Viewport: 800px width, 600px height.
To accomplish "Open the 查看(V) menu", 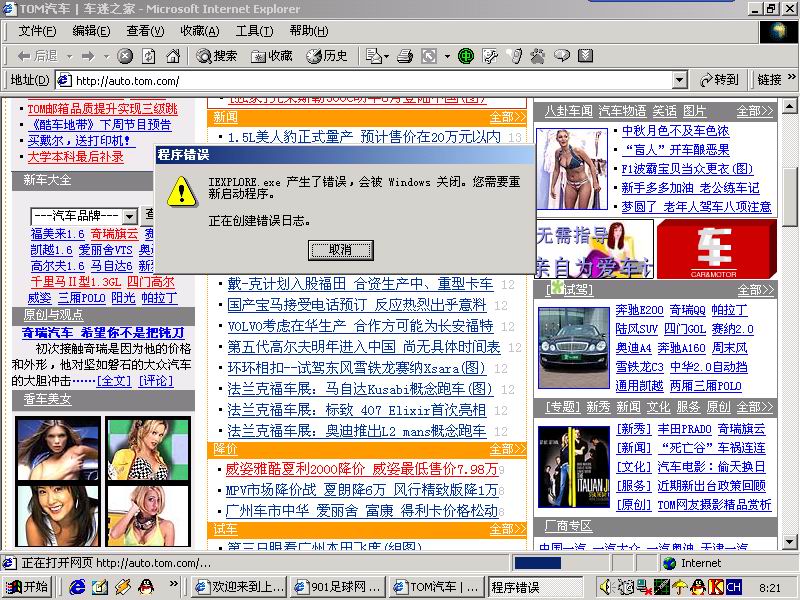I will click(145, 31).
